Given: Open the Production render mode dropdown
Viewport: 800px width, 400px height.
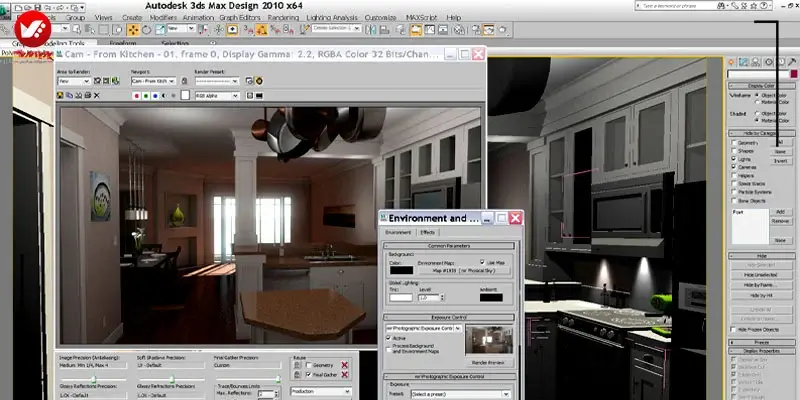Looking at the screenshot, I should (x=321, y=391).
